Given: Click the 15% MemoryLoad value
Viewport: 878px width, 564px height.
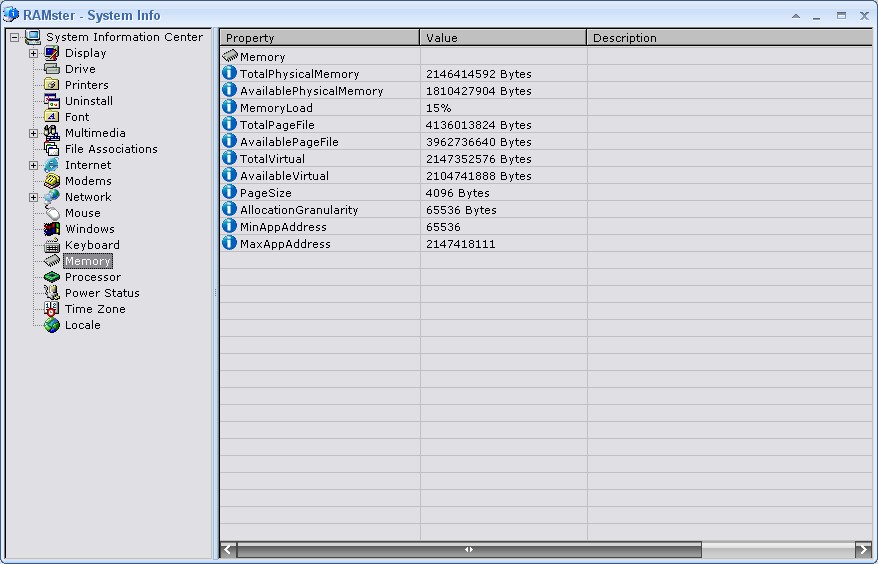Looking at the screenshot, I should [438, 108].
